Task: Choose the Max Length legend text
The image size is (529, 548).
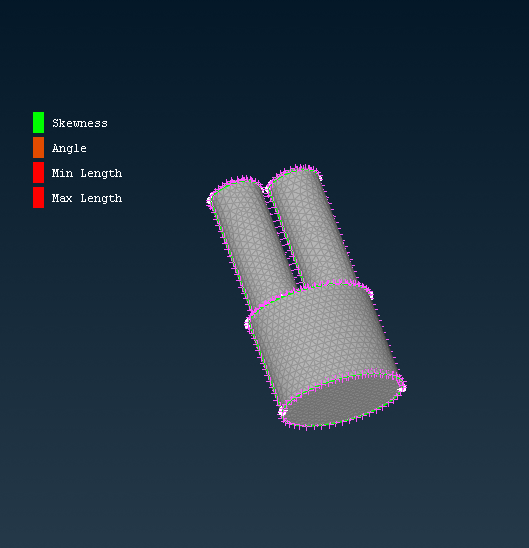Action: click(x=87, y=198)
